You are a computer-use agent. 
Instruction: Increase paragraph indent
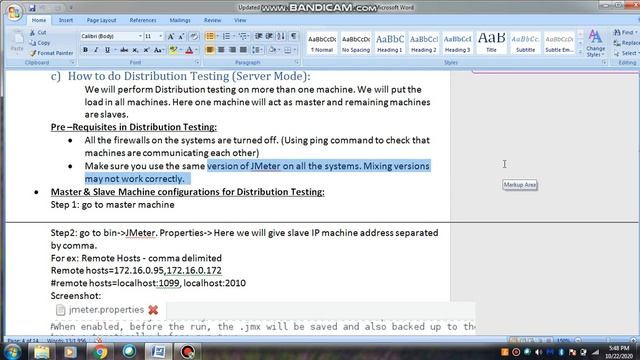click(269, 36)
